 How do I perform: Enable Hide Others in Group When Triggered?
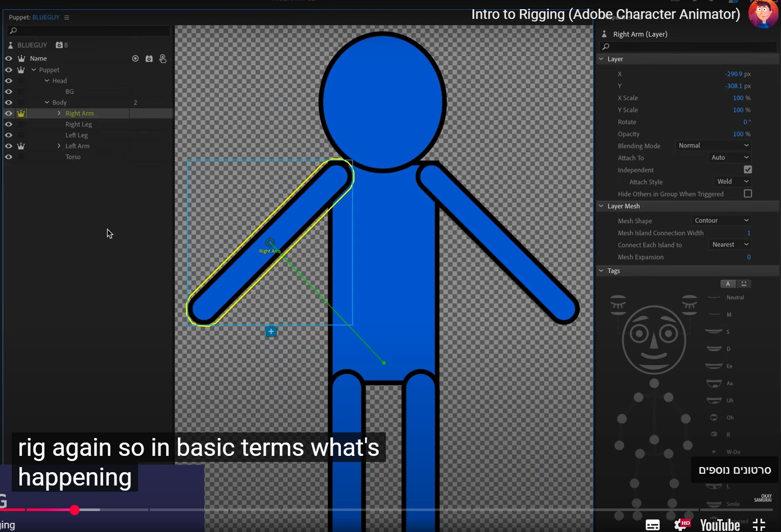(748, 194)
